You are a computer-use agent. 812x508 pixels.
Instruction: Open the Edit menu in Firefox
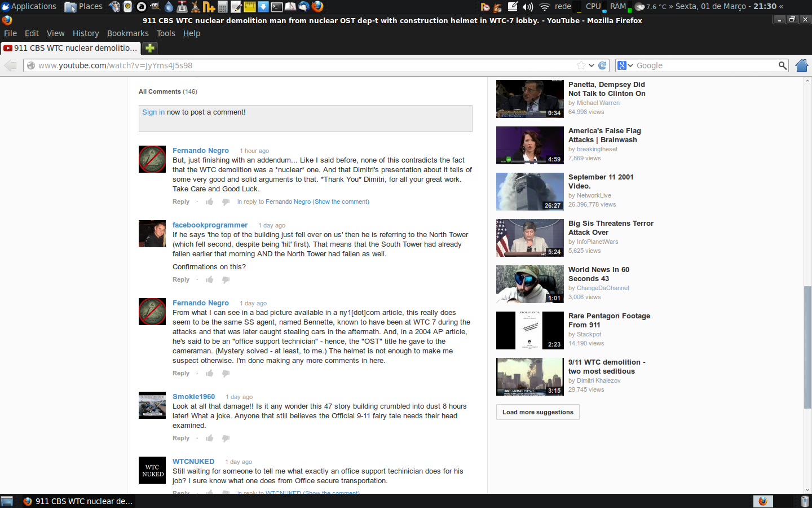(32, 33)
